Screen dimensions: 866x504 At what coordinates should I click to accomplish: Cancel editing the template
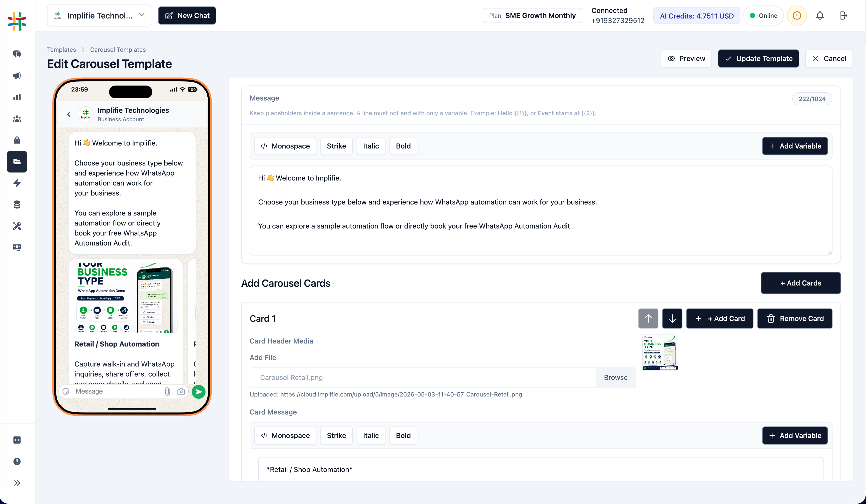829,58
